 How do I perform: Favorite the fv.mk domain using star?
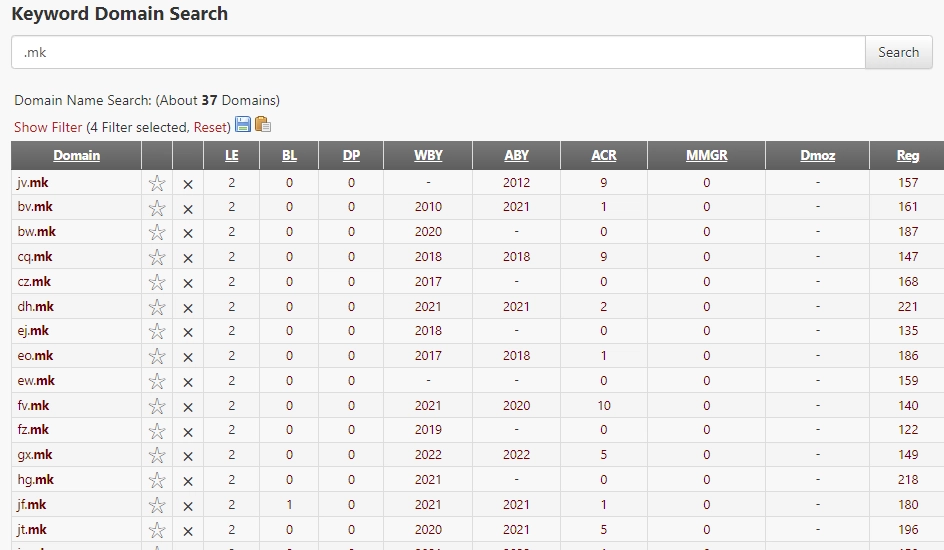click(157, 406)
